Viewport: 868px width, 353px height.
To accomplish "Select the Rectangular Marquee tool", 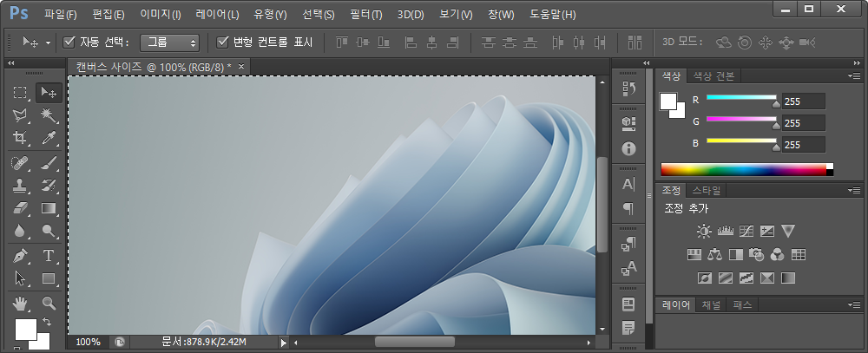I will (x=21, y=93).
